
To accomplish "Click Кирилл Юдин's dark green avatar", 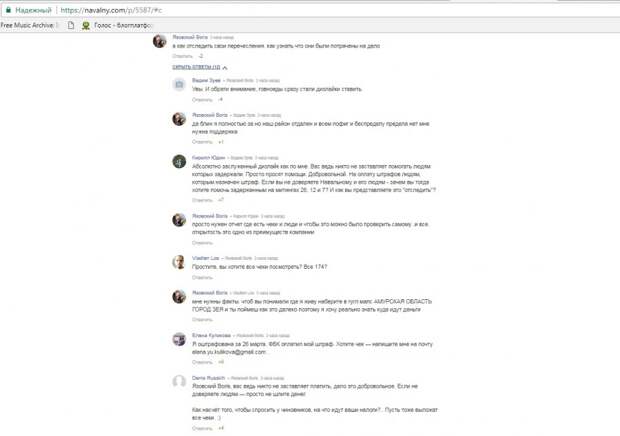I will coord(179,161).
